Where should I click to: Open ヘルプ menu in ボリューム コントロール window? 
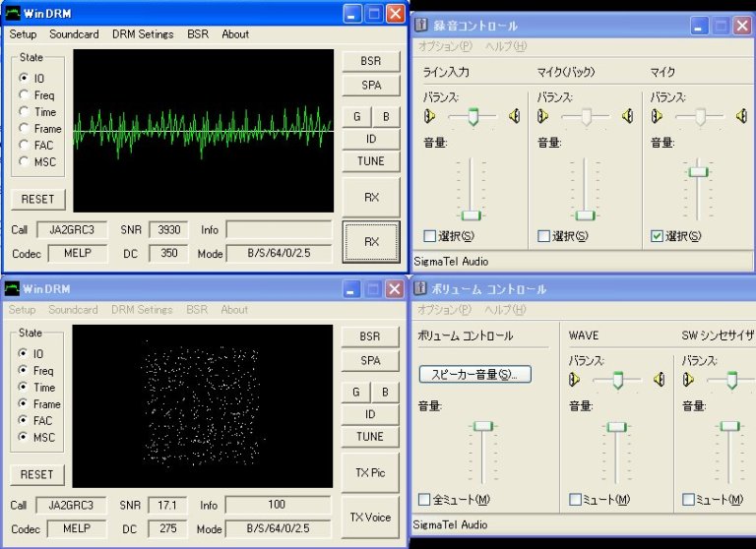505,310
